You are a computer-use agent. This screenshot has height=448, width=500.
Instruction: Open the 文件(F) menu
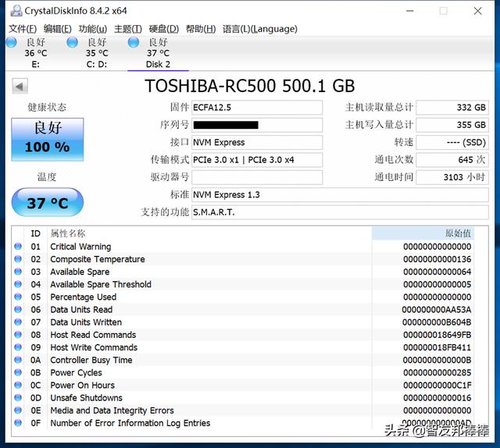pos(23,29)
